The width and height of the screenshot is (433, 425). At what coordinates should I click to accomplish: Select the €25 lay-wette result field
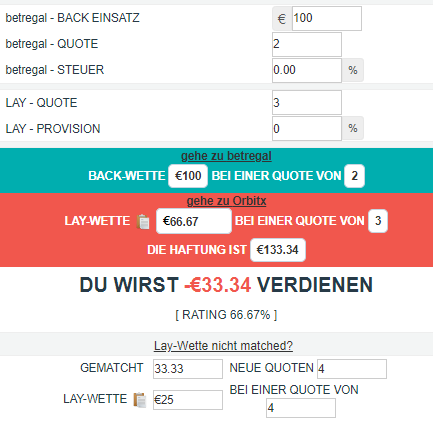(188, 400)
